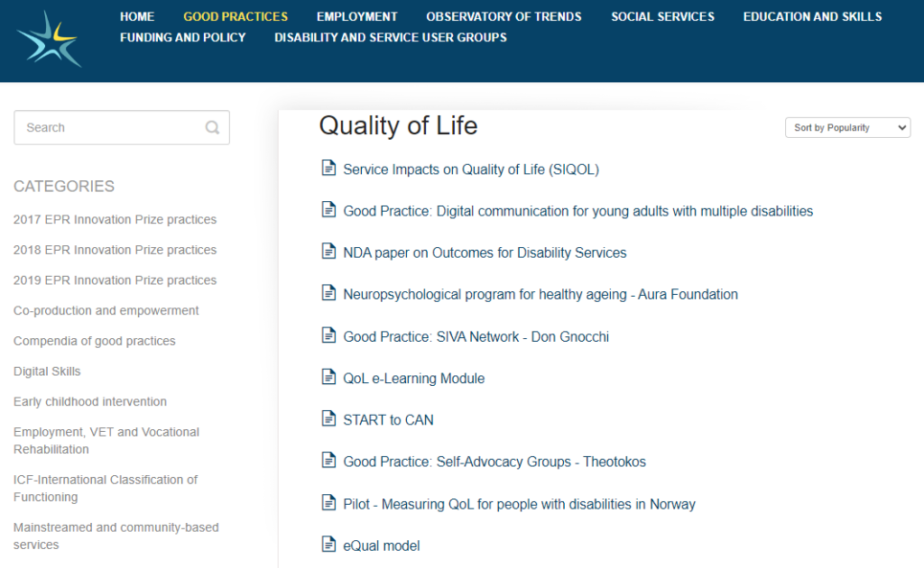The height and width of the screenshot is (568, 924).
Task: Open Observatory of Trends menu
Action: click(504, 16)
